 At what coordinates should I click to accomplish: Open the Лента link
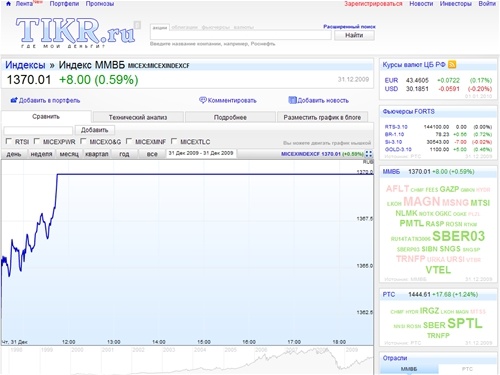pos(24,4)
